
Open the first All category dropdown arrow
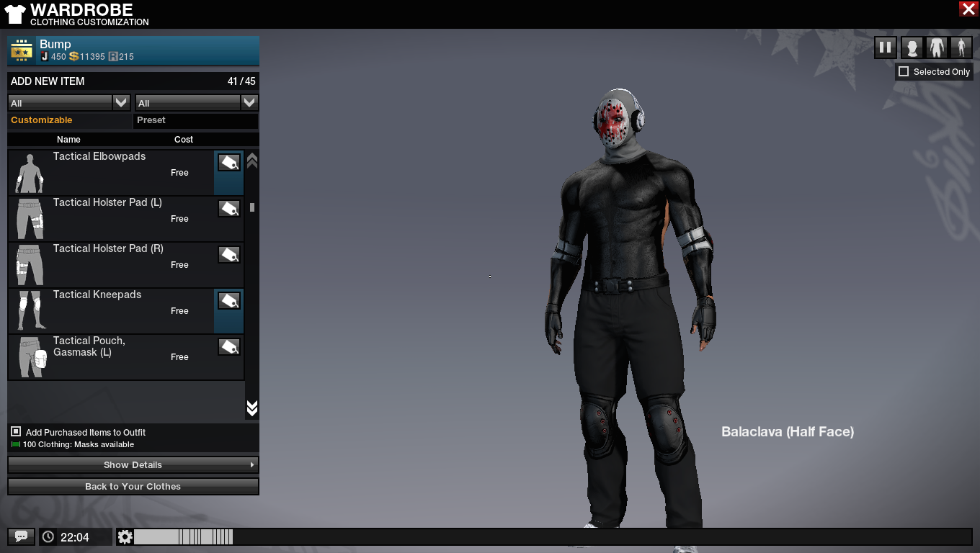(x=121, y=102)
